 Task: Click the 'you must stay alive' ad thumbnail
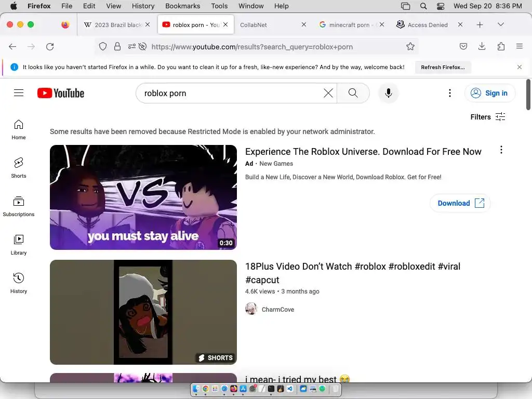pyautogui.click(x=143, y=197)
